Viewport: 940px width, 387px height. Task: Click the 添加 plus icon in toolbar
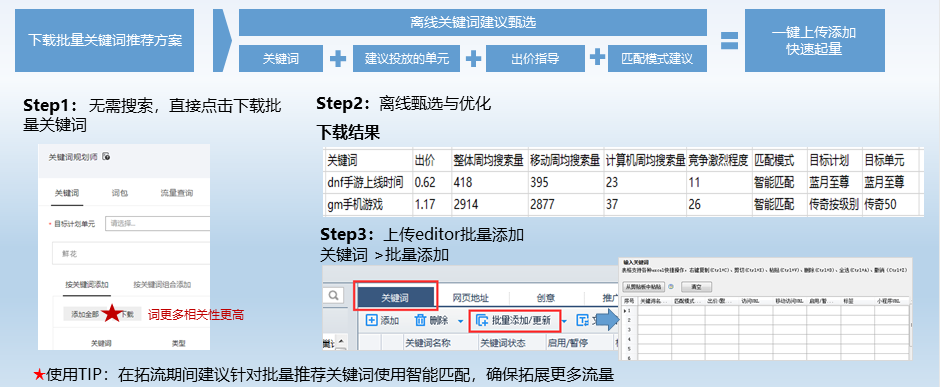click(372, 321)
